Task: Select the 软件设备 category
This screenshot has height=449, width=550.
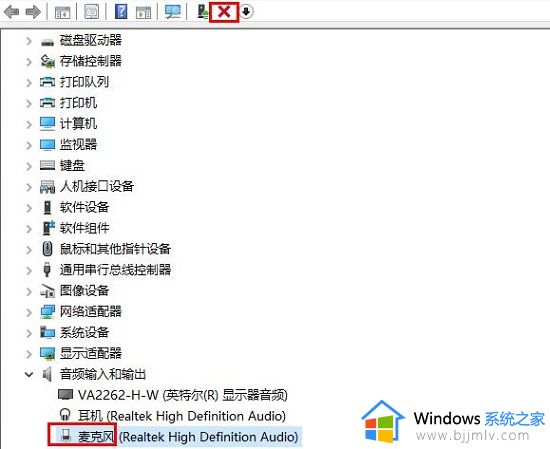Action: click(84, 207)
